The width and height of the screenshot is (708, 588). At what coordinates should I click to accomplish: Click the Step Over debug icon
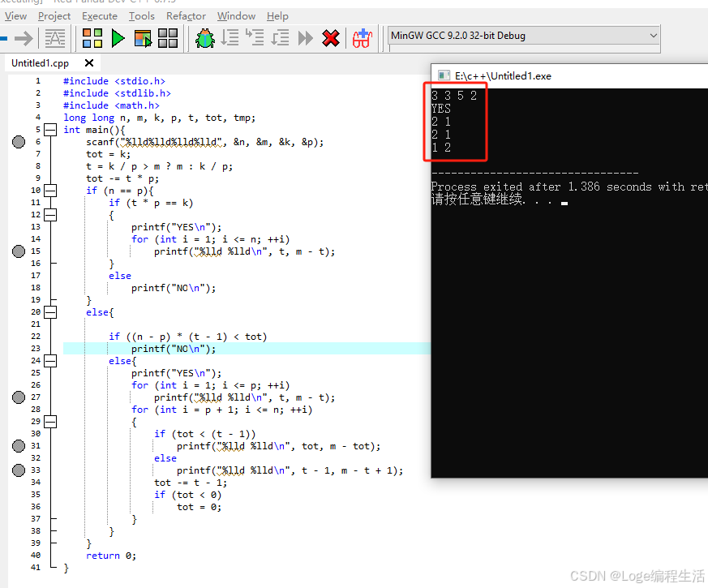click(x=230, y=38)
